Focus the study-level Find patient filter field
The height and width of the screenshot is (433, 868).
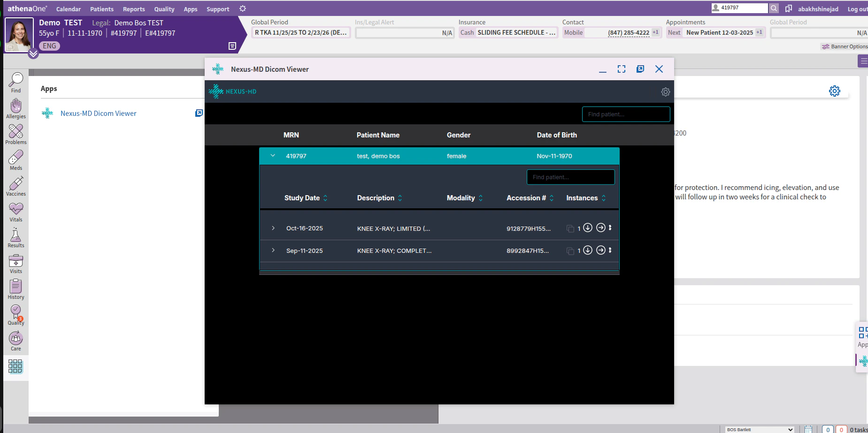point(570,177)
